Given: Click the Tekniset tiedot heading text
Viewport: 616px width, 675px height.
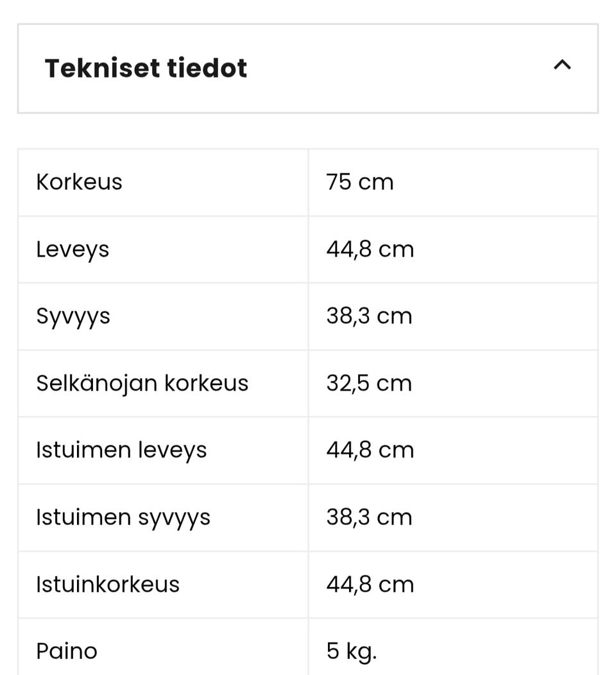Looking at the screenshot, I should pyautogui.click(x=146, y=68).
